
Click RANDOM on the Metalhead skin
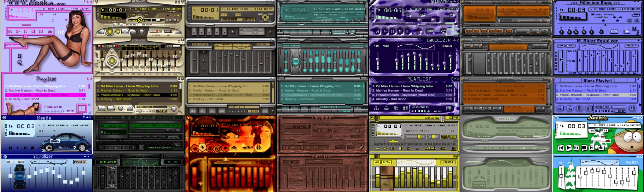click(155, 147)
